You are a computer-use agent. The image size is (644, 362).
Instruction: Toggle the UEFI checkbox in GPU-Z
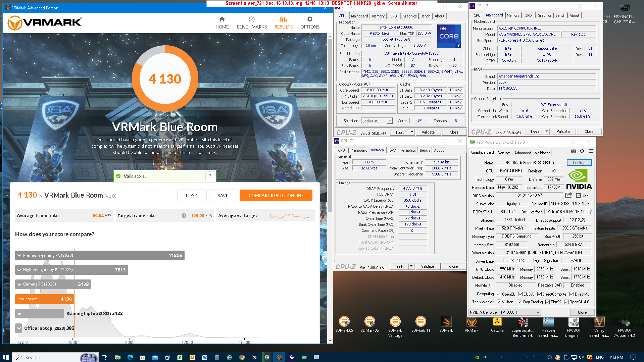pyautogui.click(x=578, y=196)
